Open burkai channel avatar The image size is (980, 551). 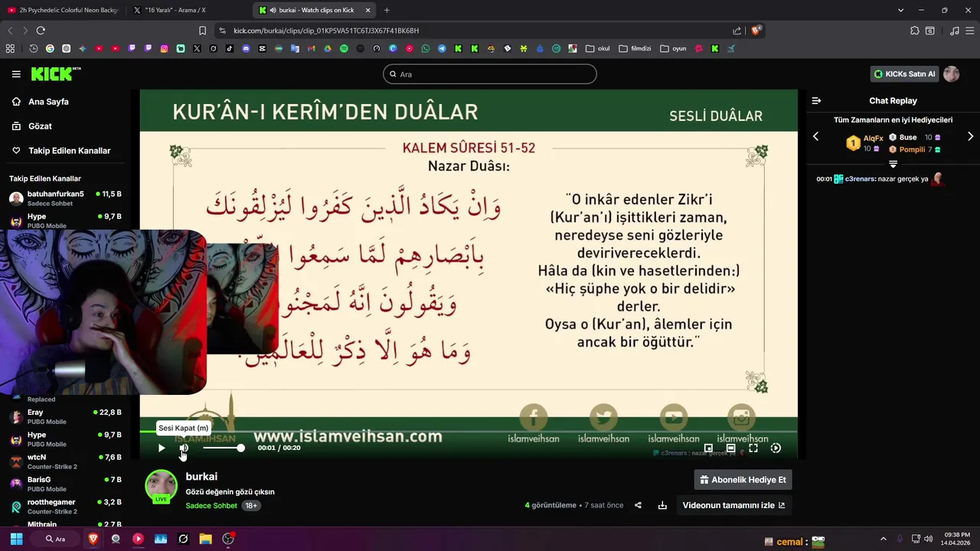tap(161, 487)
